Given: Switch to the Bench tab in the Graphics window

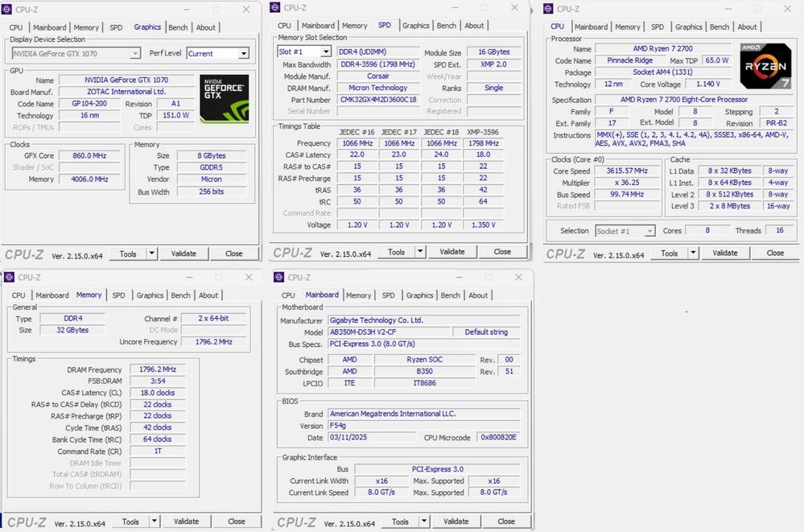Looking at the screenshot, I should (178, 27).
